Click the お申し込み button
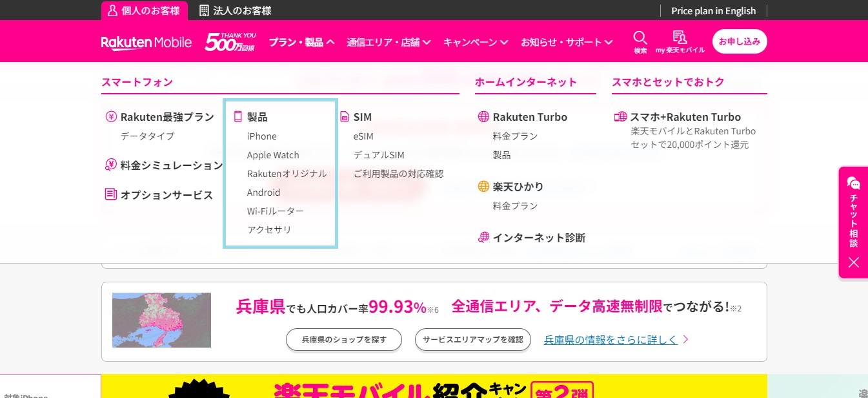The width and height of the screenshot is (868, 398). point(740,41)
